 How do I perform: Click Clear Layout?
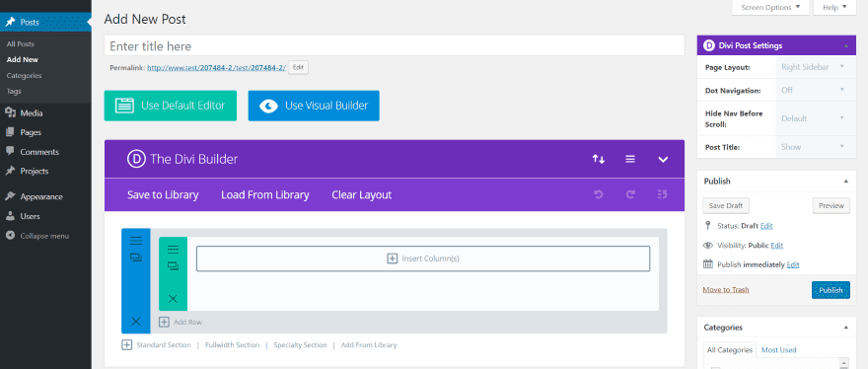361,195
